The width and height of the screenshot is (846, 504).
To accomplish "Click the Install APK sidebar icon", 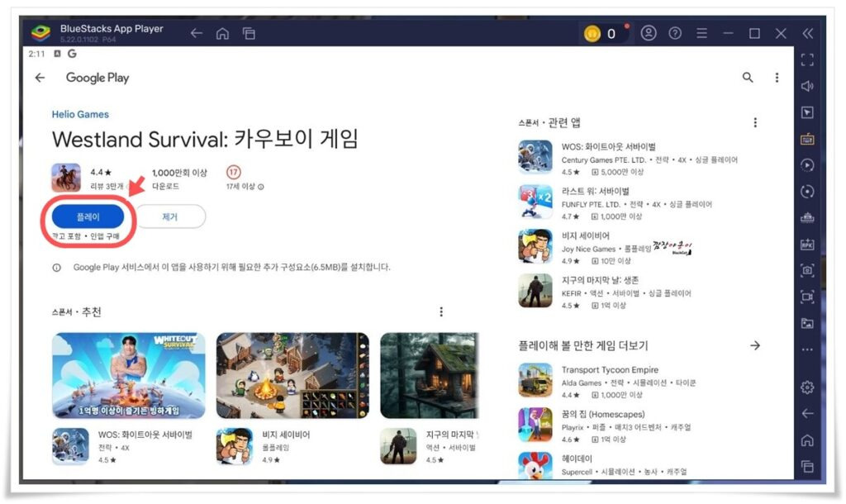I will pos(807,245).
